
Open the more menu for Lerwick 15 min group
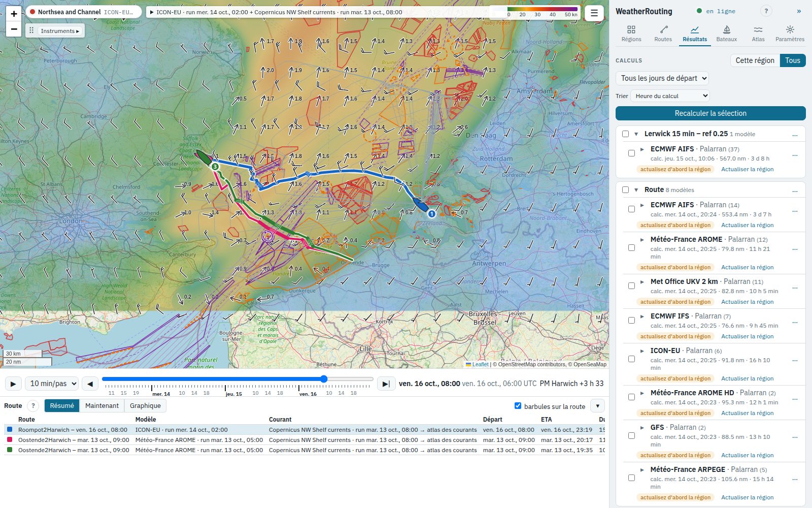[x=795, y=135]
